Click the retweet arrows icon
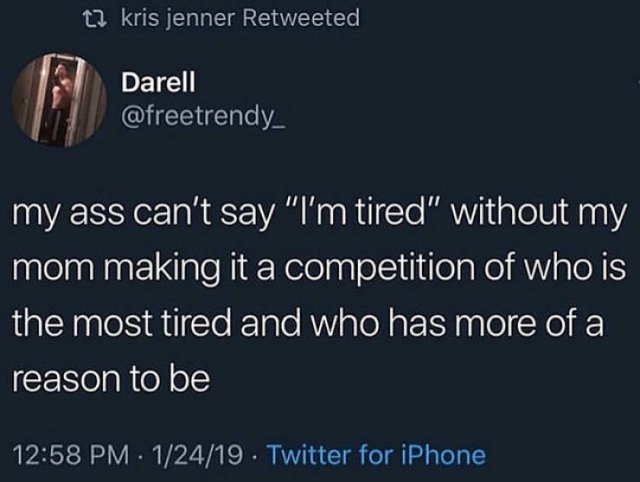 [x=95, y=19]
